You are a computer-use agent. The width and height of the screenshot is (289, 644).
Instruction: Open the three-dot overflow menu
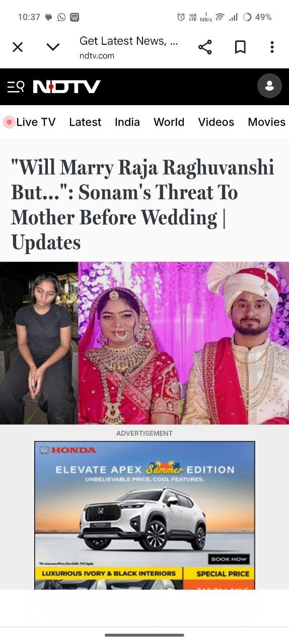pyautogui.click(x=272, y=47)
